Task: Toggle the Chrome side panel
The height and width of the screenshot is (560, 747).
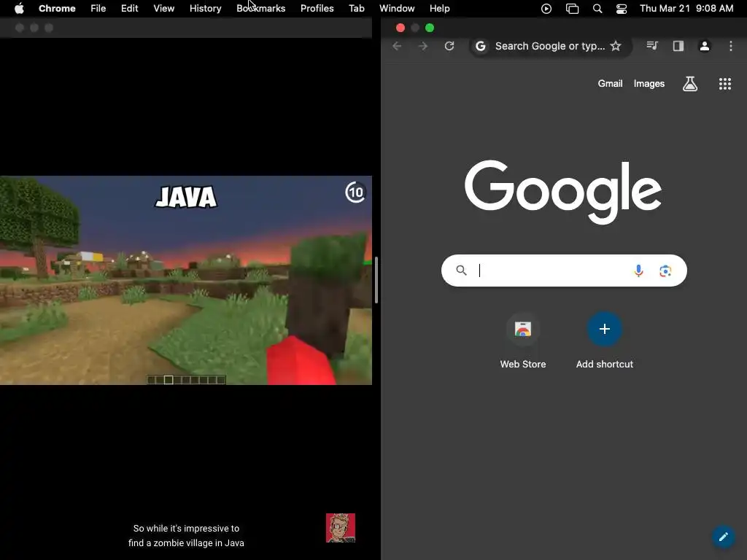Action: tap(678, 46)
